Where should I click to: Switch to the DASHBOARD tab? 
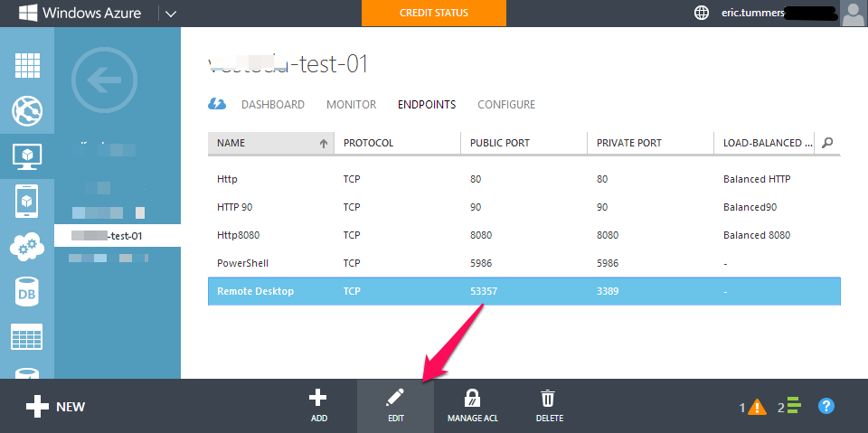click(272, 105)
